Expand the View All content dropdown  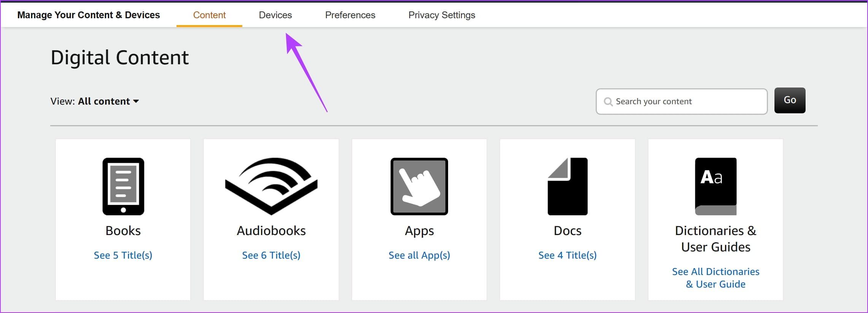[x=95, y=101]
